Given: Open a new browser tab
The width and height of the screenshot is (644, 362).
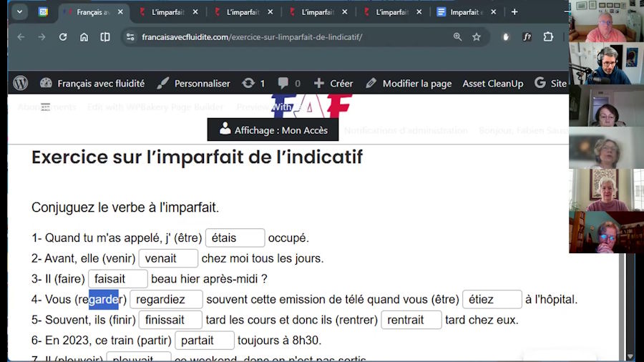Looking at the screenshot, I should click(514, 12).
